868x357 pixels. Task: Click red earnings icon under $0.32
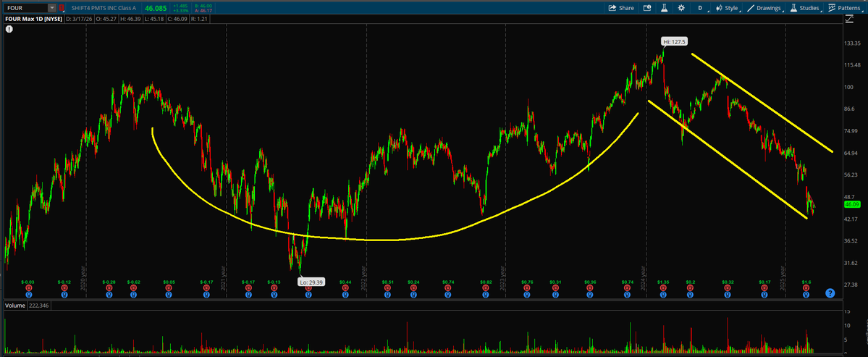(x=728, y=287)
